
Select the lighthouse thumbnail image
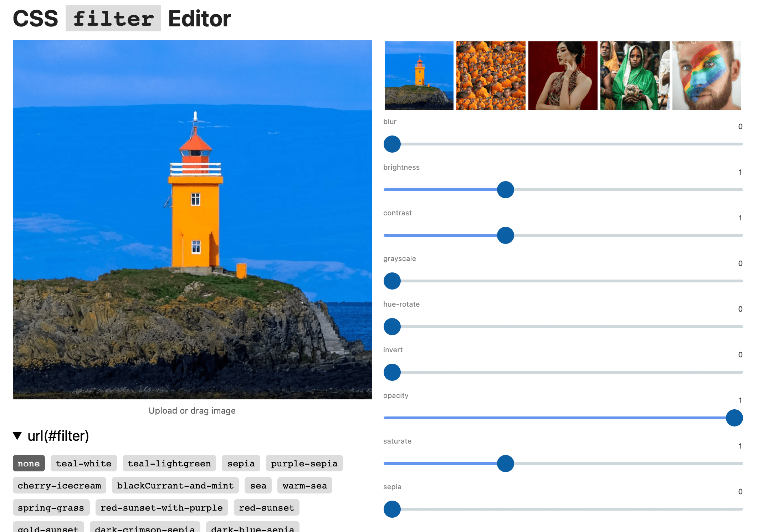(419, 76)
